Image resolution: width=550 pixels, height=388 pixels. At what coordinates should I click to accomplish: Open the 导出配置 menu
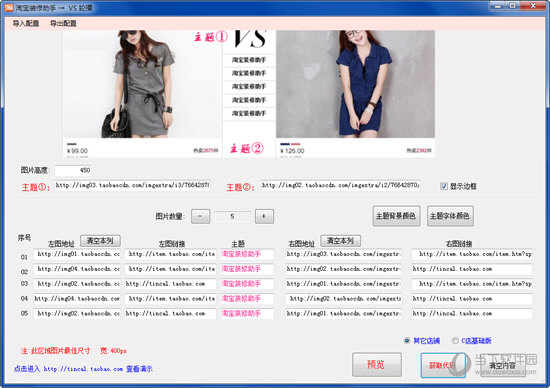click(63, 24)
